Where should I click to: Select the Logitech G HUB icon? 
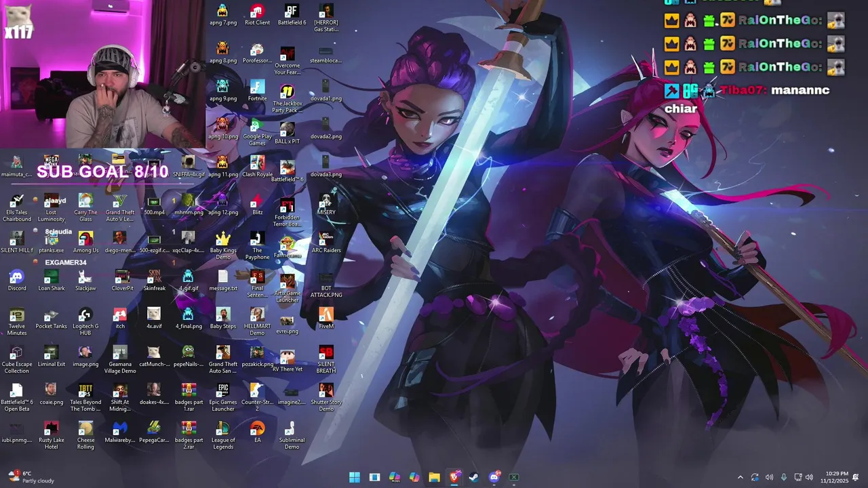(x=85, y=322)
